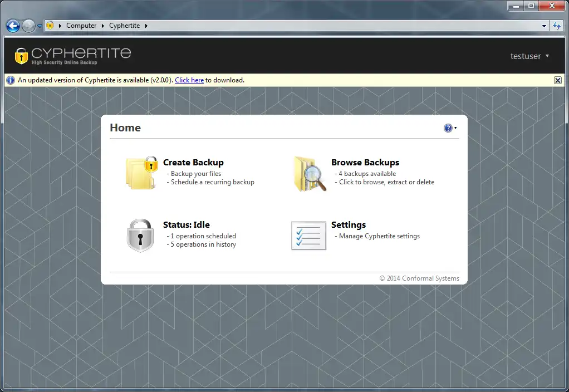Click the Settings checklist icon
This screenshot has height=392, width=569.
308,236
